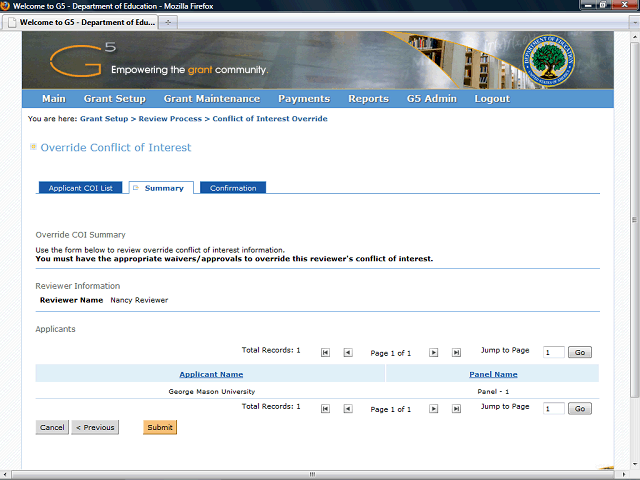Click the orange Submit button
Image resolution: width=640 pixels, height=480 pixels.
point(160,427)
